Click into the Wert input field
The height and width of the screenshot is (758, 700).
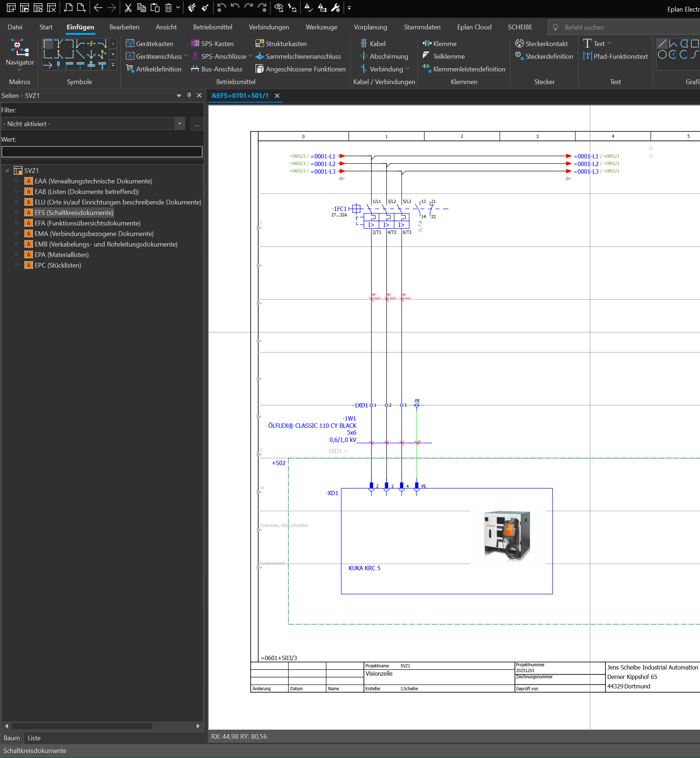pos(102,152)
